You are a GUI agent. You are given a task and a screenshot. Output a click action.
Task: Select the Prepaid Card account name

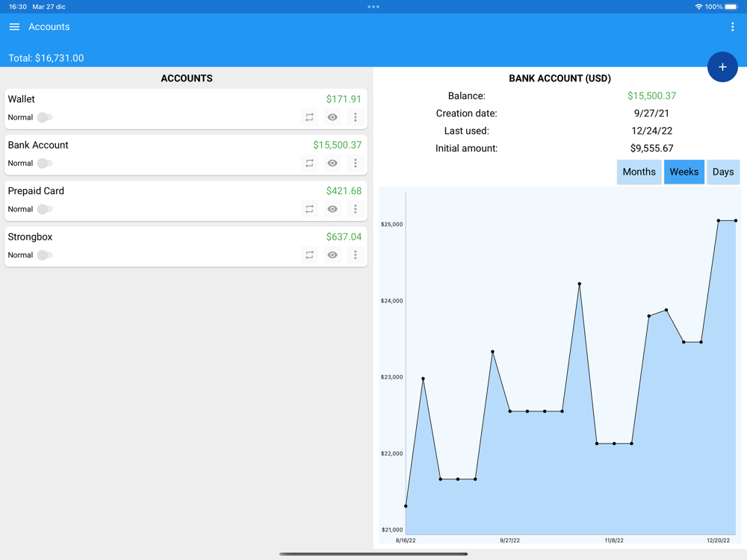point(36,191)
